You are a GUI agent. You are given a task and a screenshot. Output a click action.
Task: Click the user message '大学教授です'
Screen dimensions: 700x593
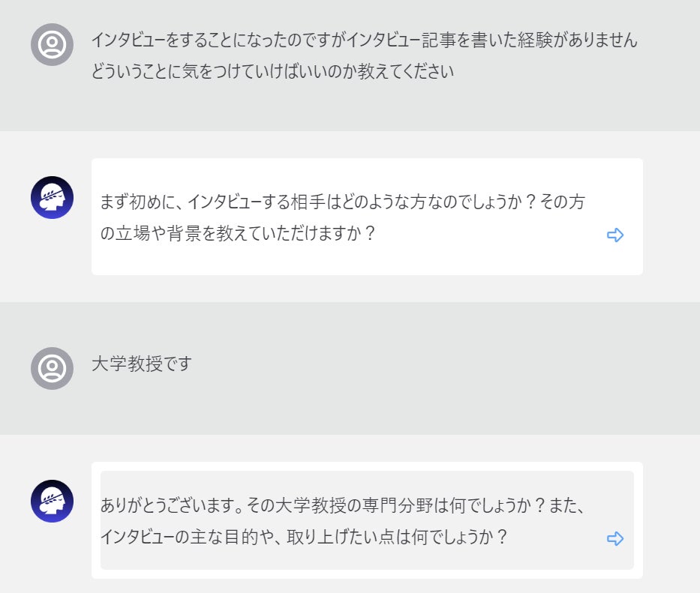coord(142,364)
